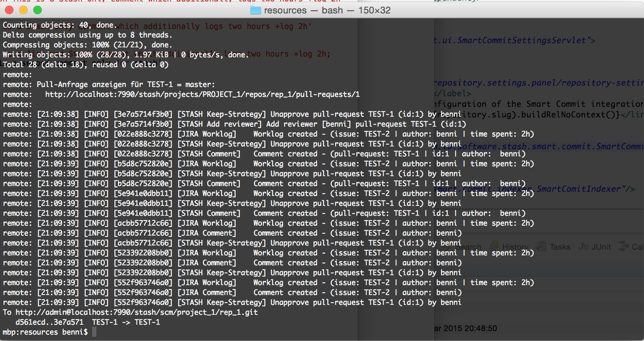Select the 'Delta compression using up to 8 threads.' line

point(87,35)
